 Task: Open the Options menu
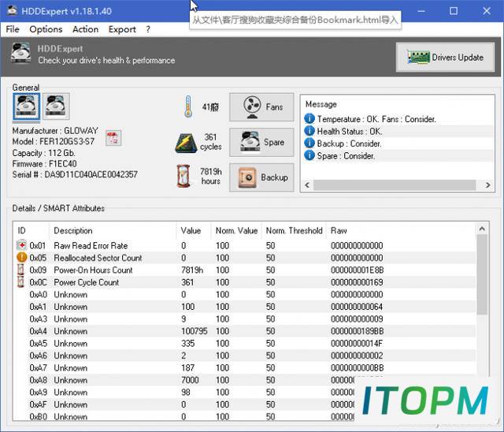46,29
